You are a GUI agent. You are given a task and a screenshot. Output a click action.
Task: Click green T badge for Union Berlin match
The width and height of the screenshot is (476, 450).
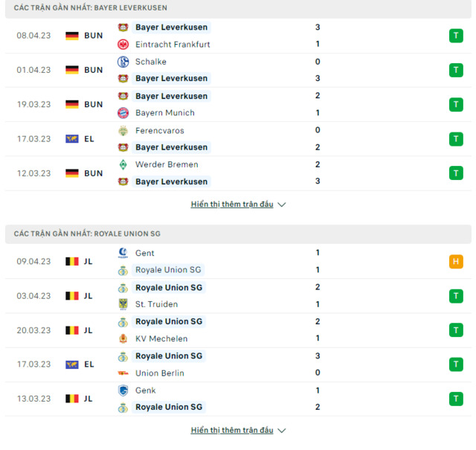coord(456,364)
